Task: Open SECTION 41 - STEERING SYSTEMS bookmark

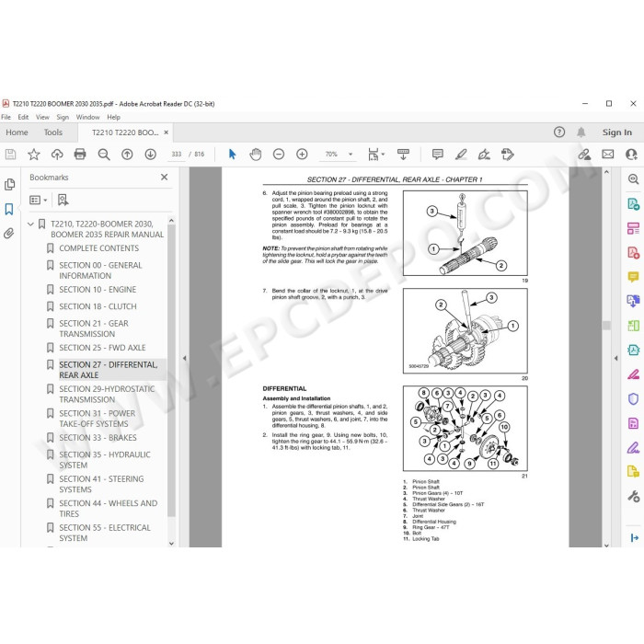Action: pyautogui.click(x=101, y=484)
